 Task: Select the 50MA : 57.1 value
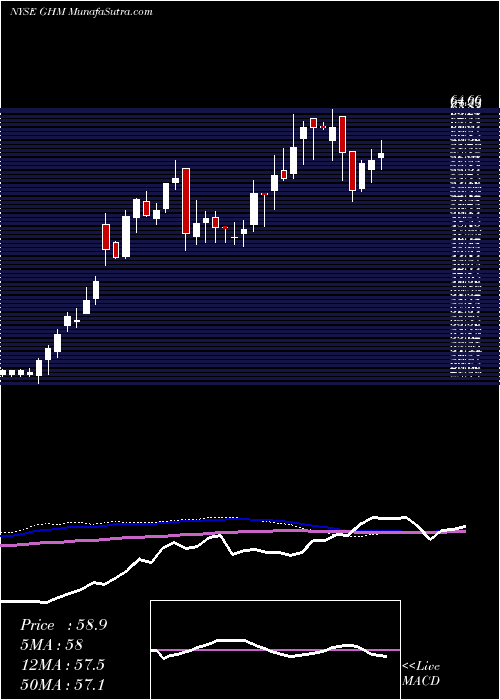coord(62,684)
